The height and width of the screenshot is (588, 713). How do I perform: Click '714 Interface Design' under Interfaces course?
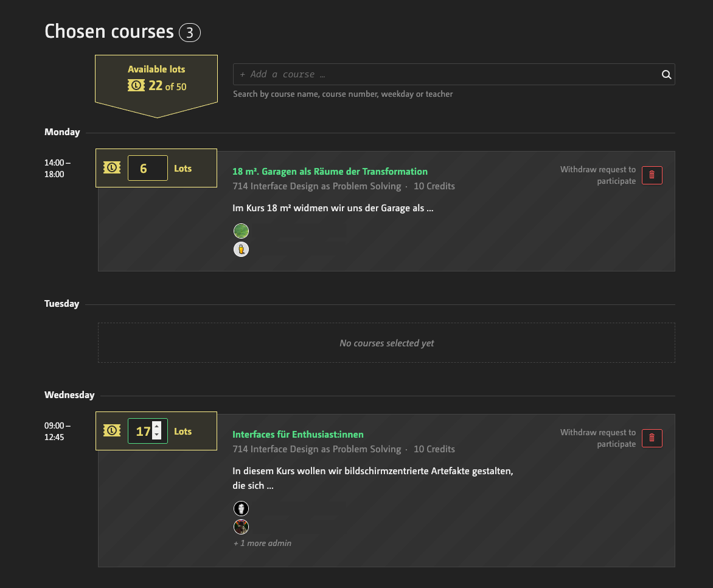[317, 449]
